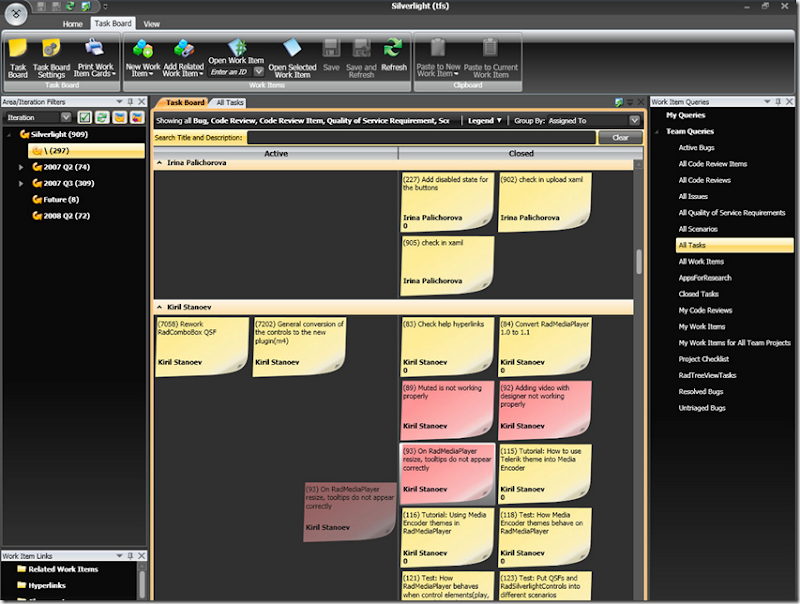Open the work item ID dropdown arrow

click(x=259, y=72)
